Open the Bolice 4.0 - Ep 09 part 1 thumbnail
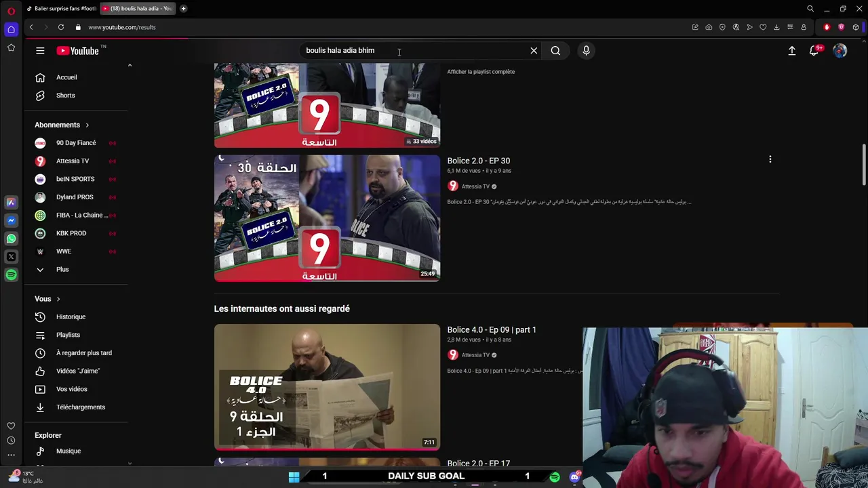 [327, 387]
